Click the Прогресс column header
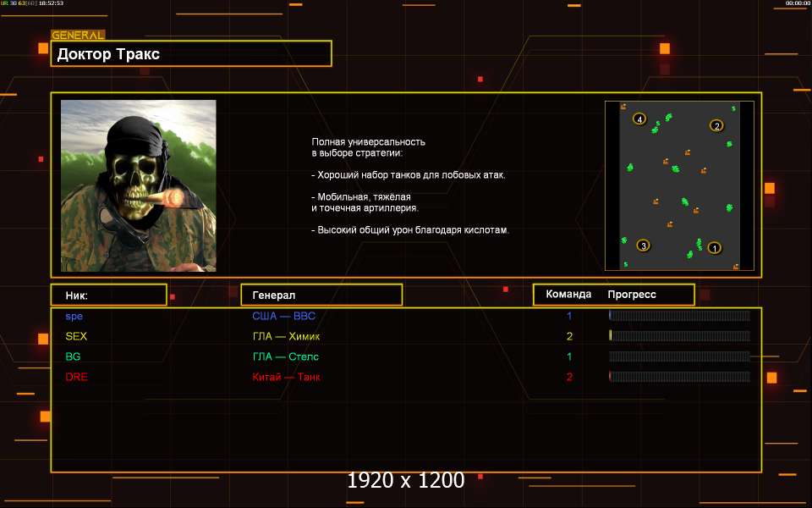The image size is (812, 508). 632,295
